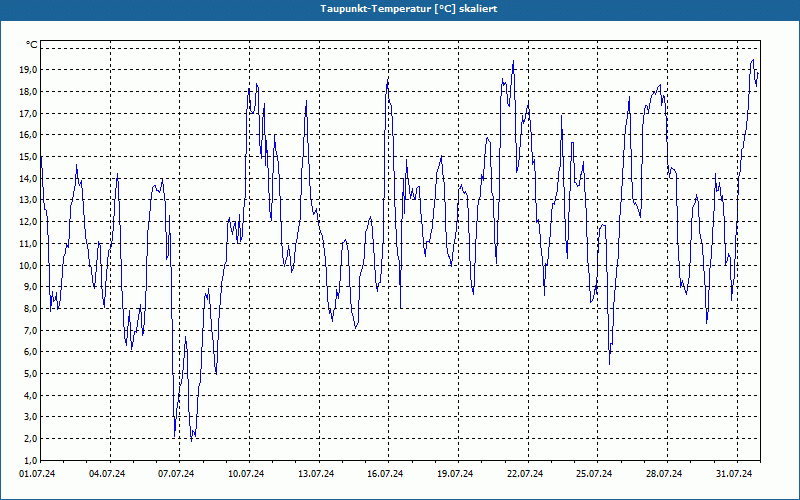Select the 16,0 y-axis label
The image size is (800, 500).
29,135
